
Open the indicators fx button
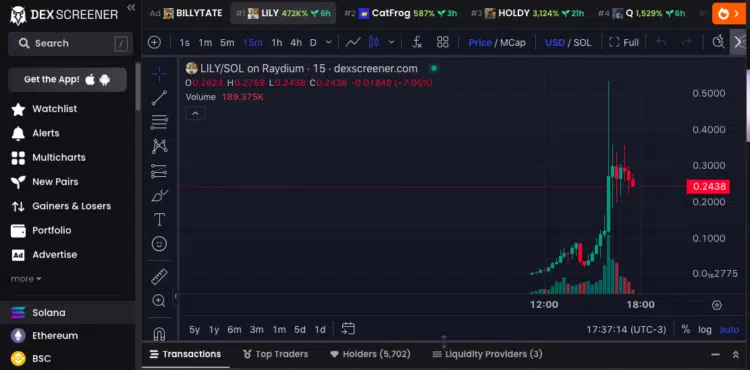pos(417,42)
